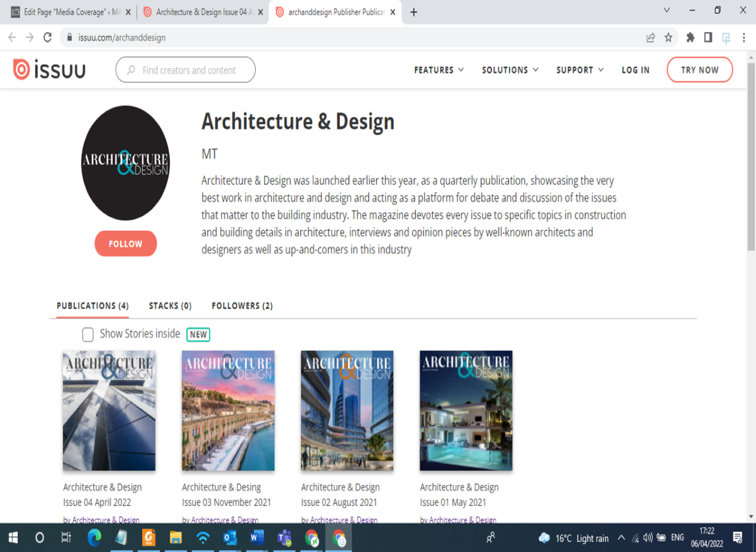The height and width of the screenshot is (552, 756).
Task: Open Microsoft Edge from the taskbar
Action: pyautogui.click(x=94, y=538)
